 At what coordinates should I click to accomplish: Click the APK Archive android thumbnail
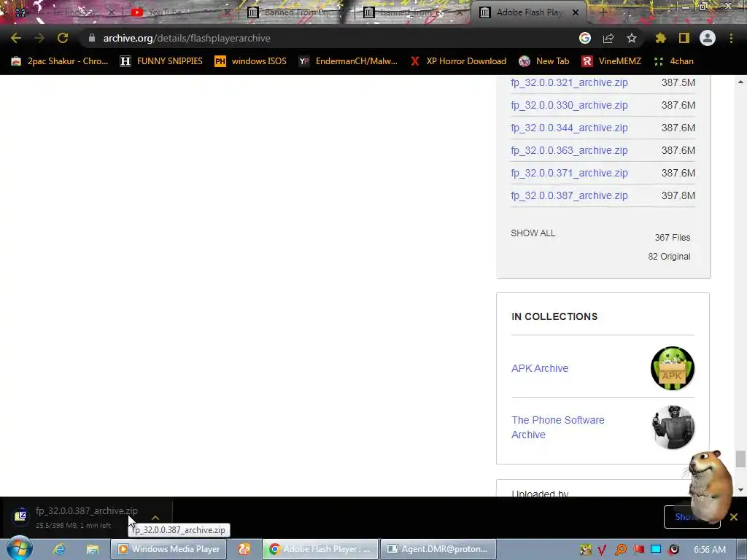[x=672, y=368]
